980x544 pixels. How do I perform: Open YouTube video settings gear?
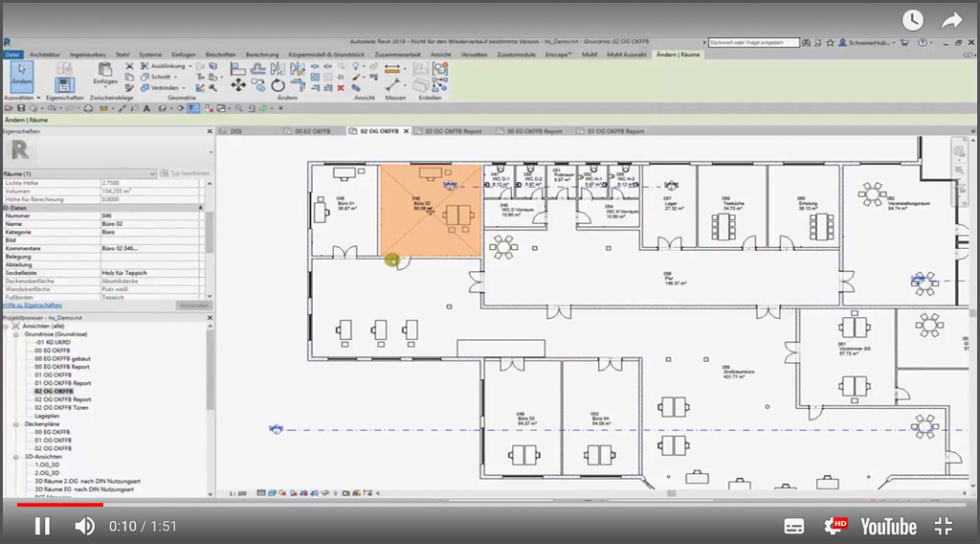point(834,526)
